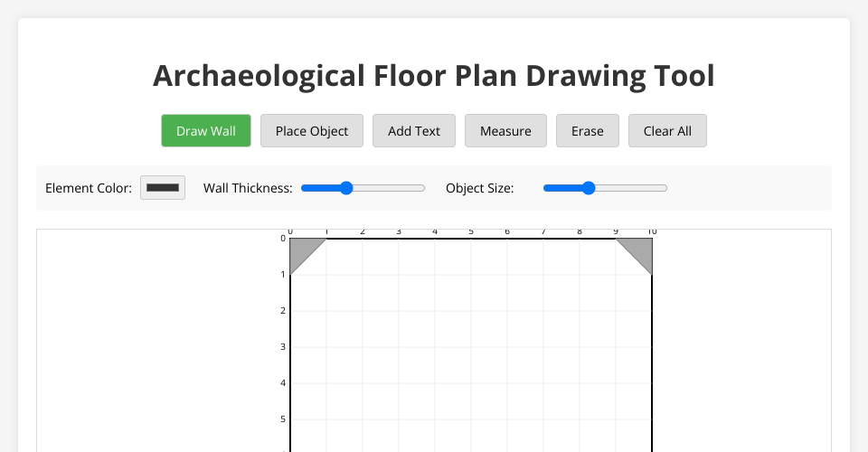Click the right end of Wall Thickness track
The height and width of the screenshot is (452, 868).
[422, 188]
